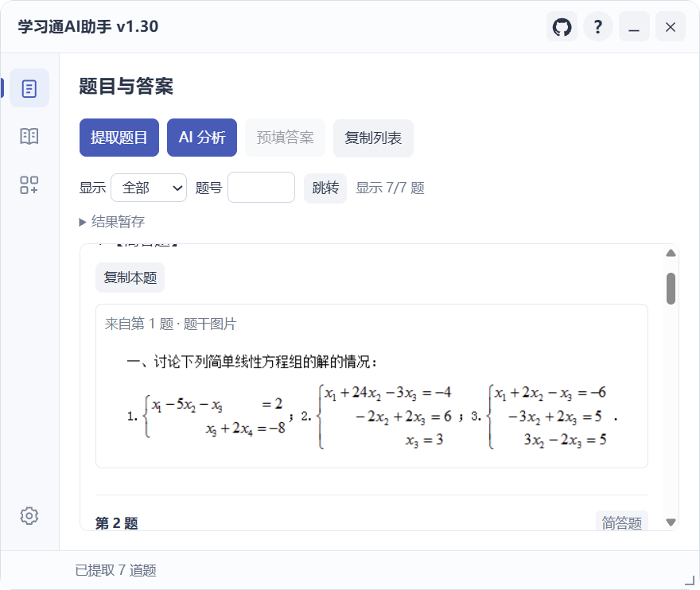This screenshot has height=590, width=700.
Task: Click the 显示 7/7 题 counter text
Action: coord(390,188)
